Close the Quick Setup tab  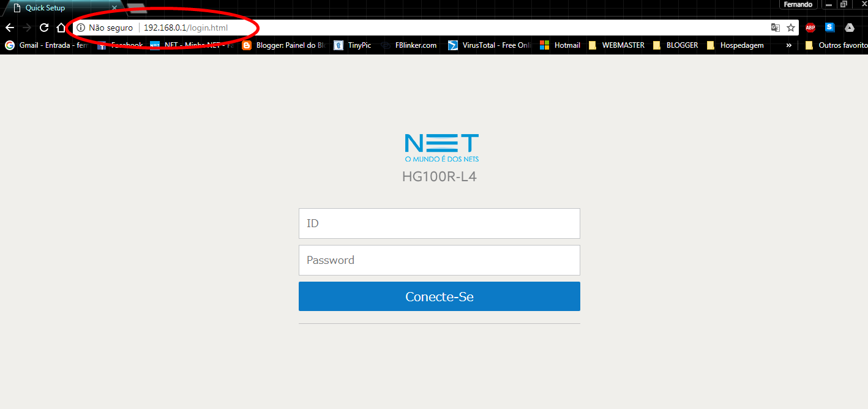(114, 8)
